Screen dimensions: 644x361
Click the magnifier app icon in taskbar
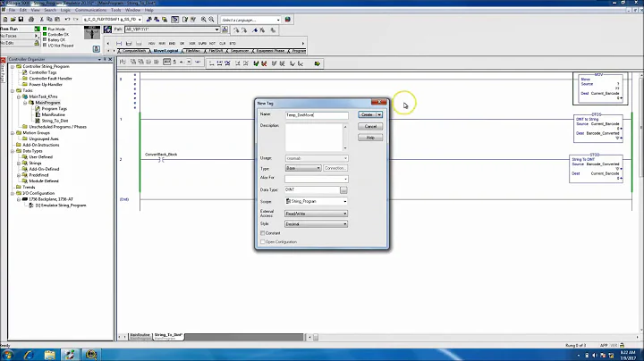(x=91, y=355)
